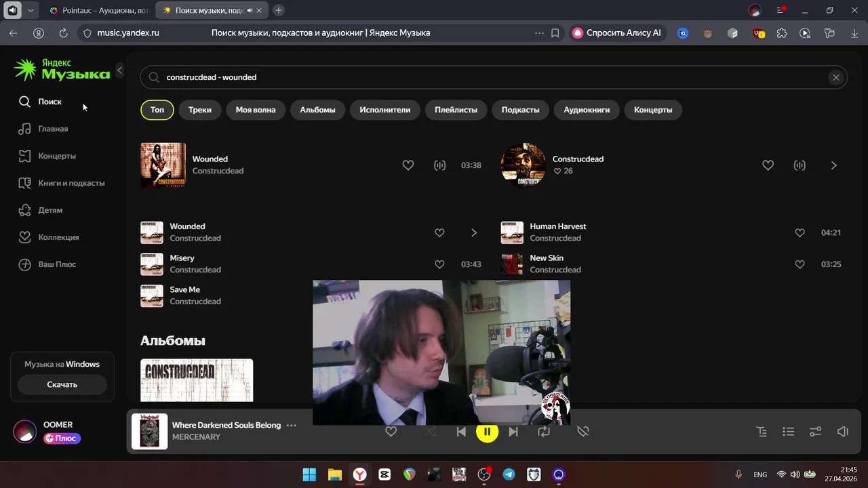Image resolution: width=868 pixels, height=488 pixels.
Task: Click the search field with construcdead query
Action: tap(494, 77)
